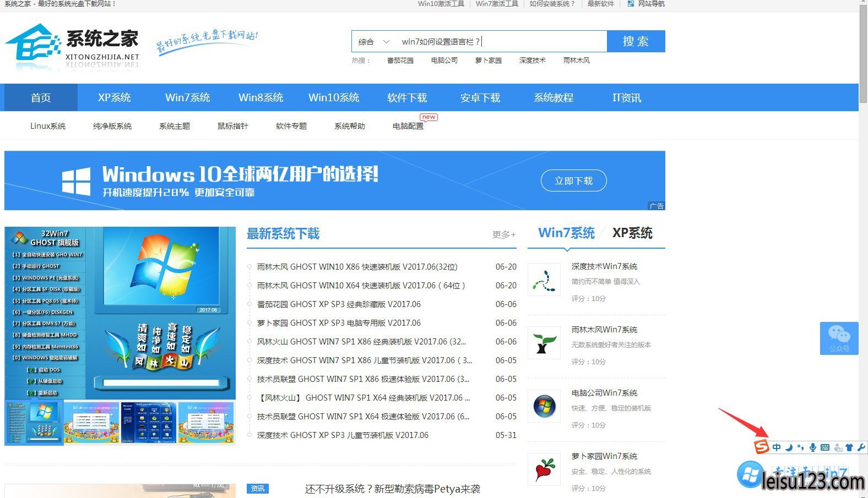Image resolution: width=868 pixels, height=498 pixels.
Task: Click the Win10激活工具 top link
Action: (x=441, y=4)
